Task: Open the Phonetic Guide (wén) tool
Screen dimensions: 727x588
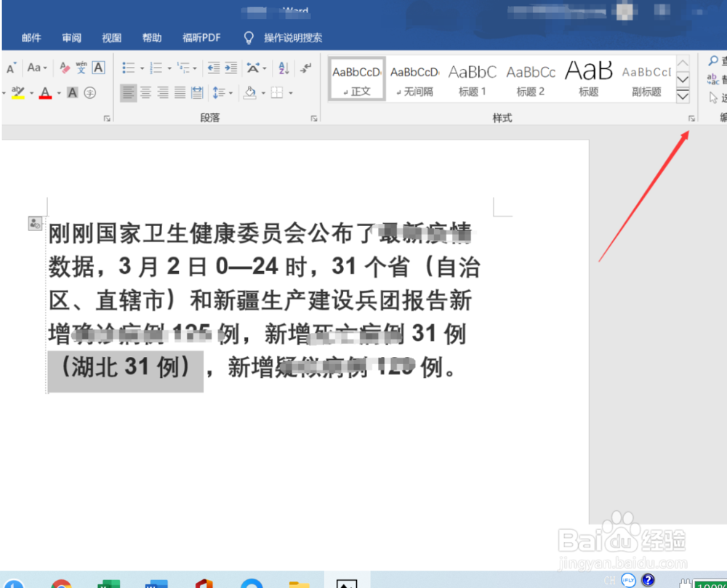Action: (81, 68)
